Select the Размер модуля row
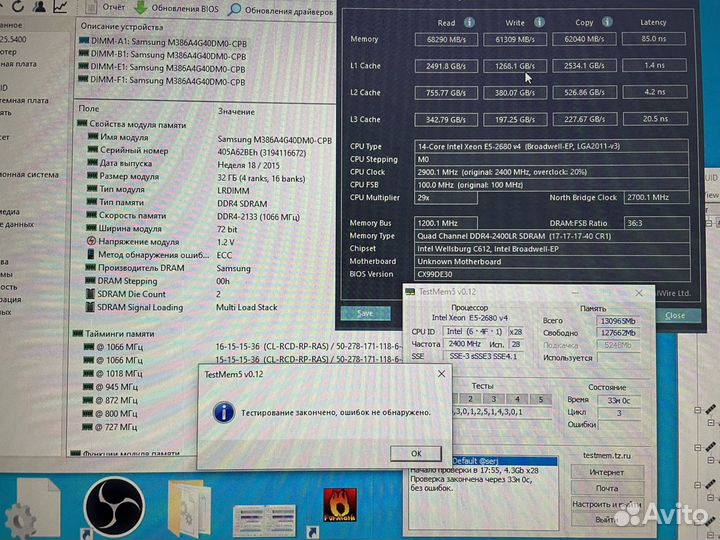Image resolution: width=720 pixels, height=540 pixels. [x=197, y=177]
